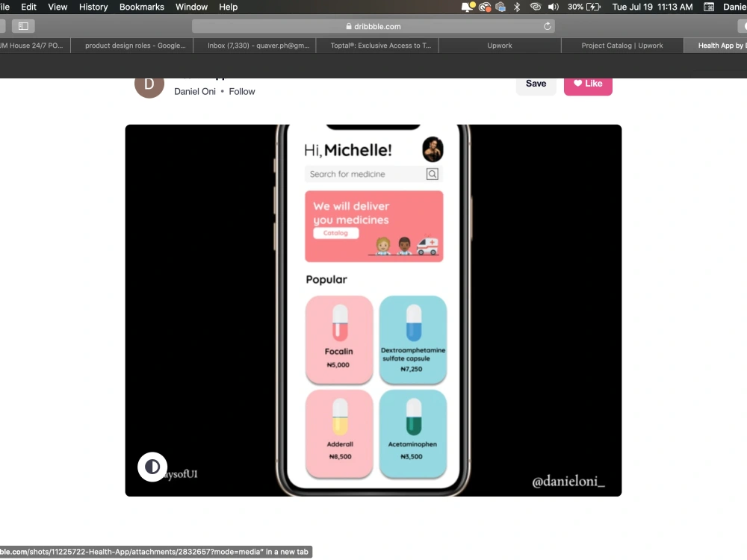Image resolution: width=747 pixels, height=560 pixels.
Task: Click the Catalog button in banner
Action: [336, 233]
